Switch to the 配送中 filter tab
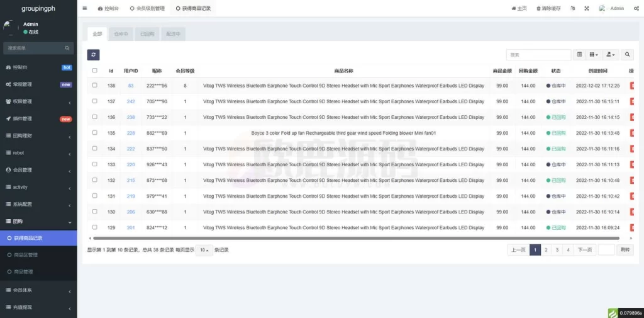This screenshot has width=644, height=318. pyautogui.click(x=174, y=34)
